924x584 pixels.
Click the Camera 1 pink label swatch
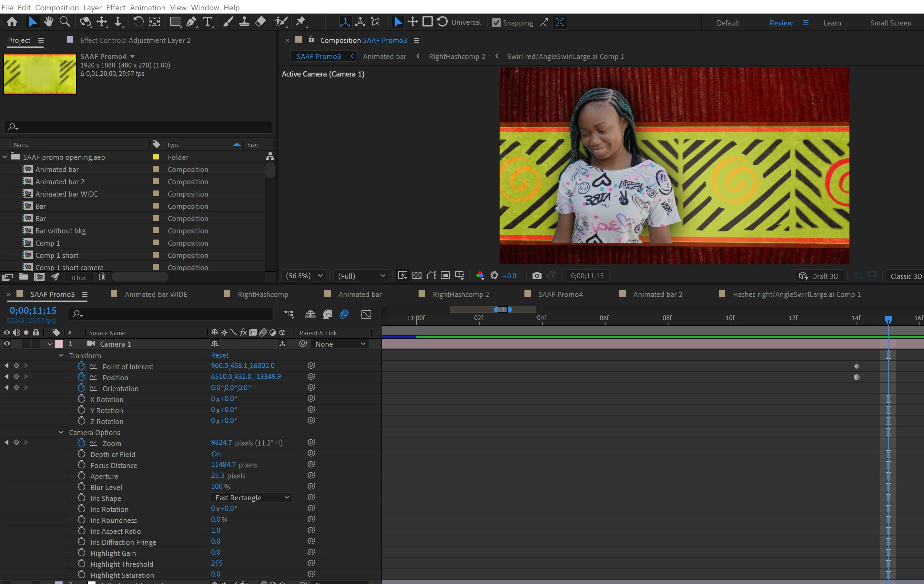click(59, 344)
